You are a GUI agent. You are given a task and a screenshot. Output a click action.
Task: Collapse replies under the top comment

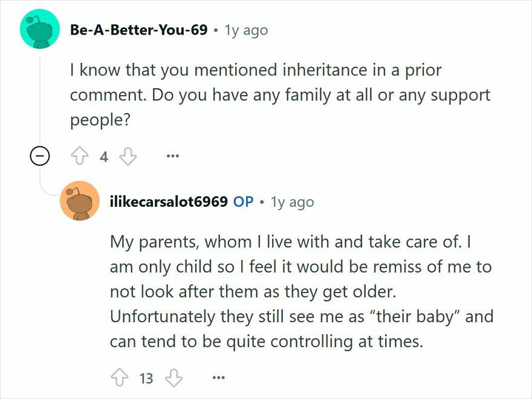coord(39,155)
